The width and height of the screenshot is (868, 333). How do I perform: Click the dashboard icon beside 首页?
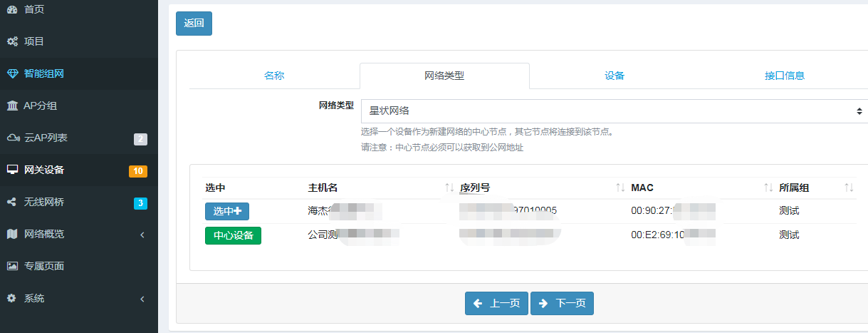[12, 9]
